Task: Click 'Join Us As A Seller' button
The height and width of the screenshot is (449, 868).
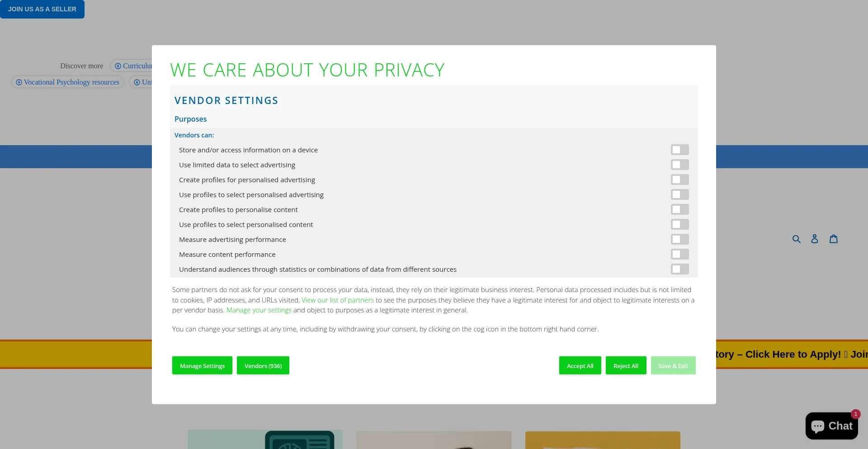Action: (42, 9)
